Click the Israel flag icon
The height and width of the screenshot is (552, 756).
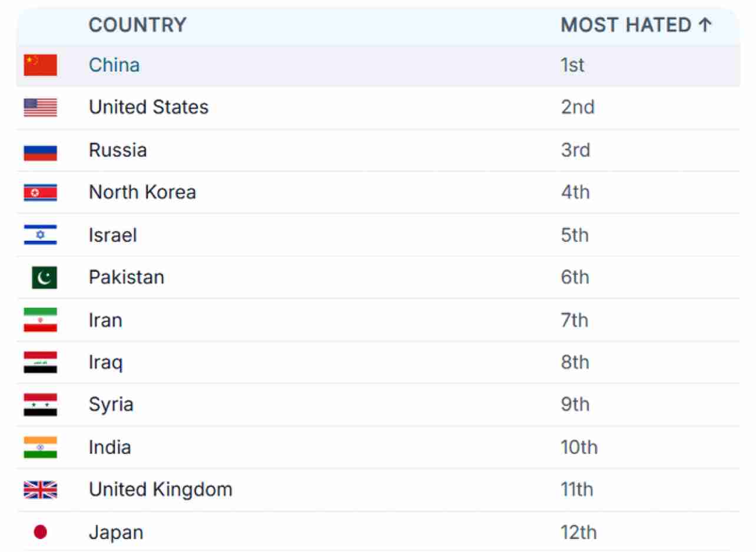point(40,235)
